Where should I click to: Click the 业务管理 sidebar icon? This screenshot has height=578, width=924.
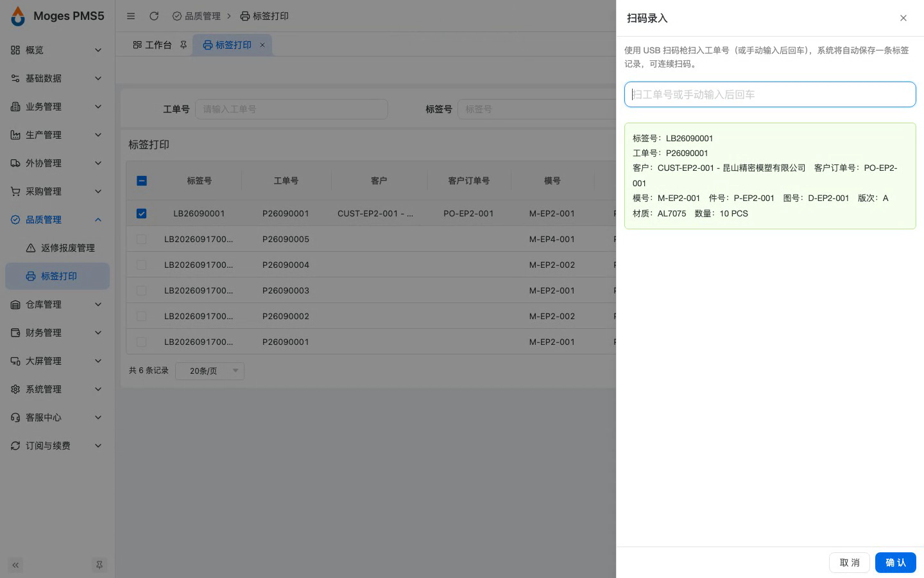15,107
